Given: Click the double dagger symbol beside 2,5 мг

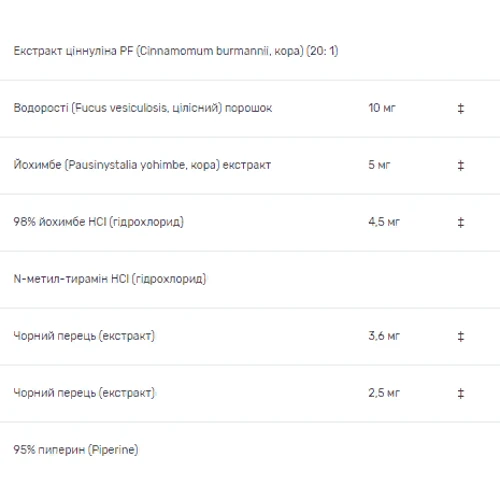Looking at the screenshot, I should [461, 393].
